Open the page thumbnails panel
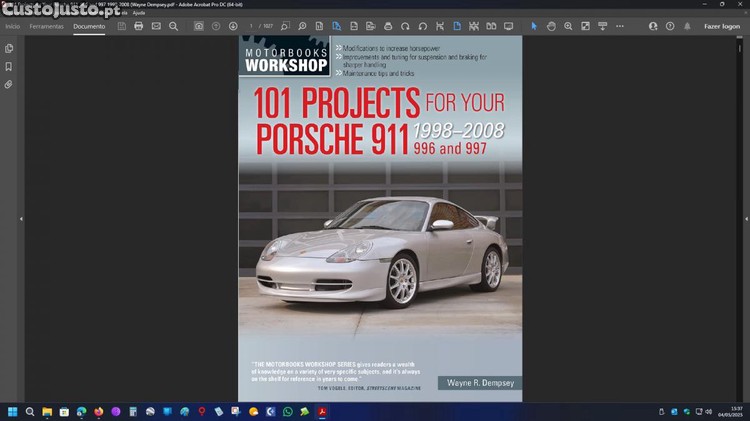750x421 pixels. tap(9, 48)
